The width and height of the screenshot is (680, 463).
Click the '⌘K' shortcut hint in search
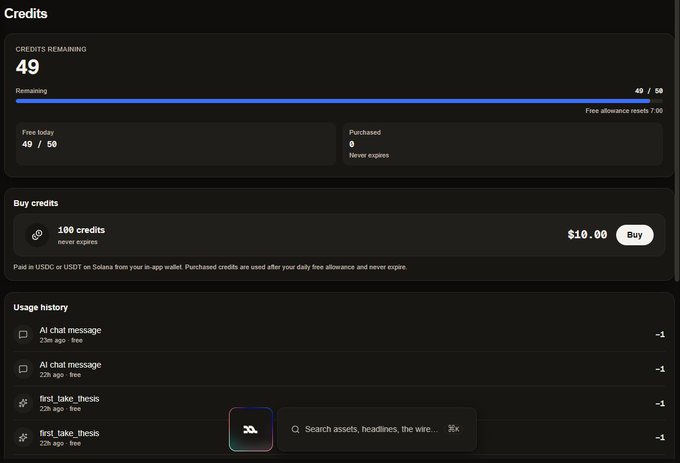click(x=454, y=429)
